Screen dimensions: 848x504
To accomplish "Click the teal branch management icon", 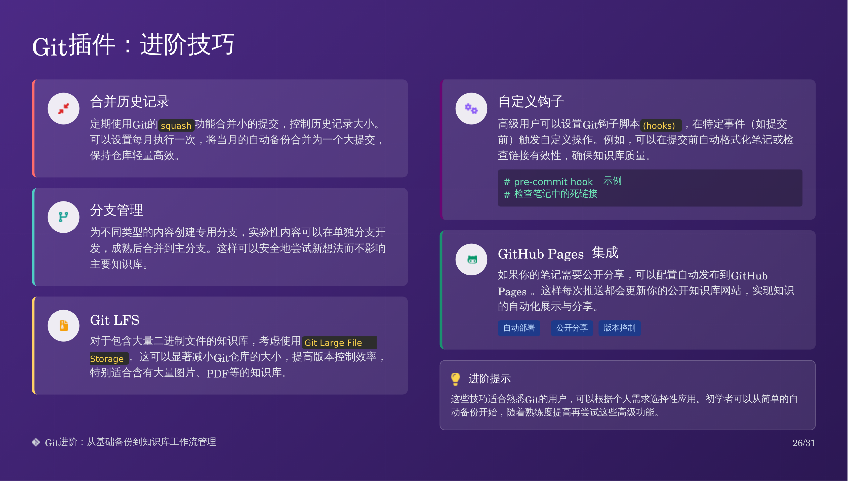I will click(x=63, y=217).
